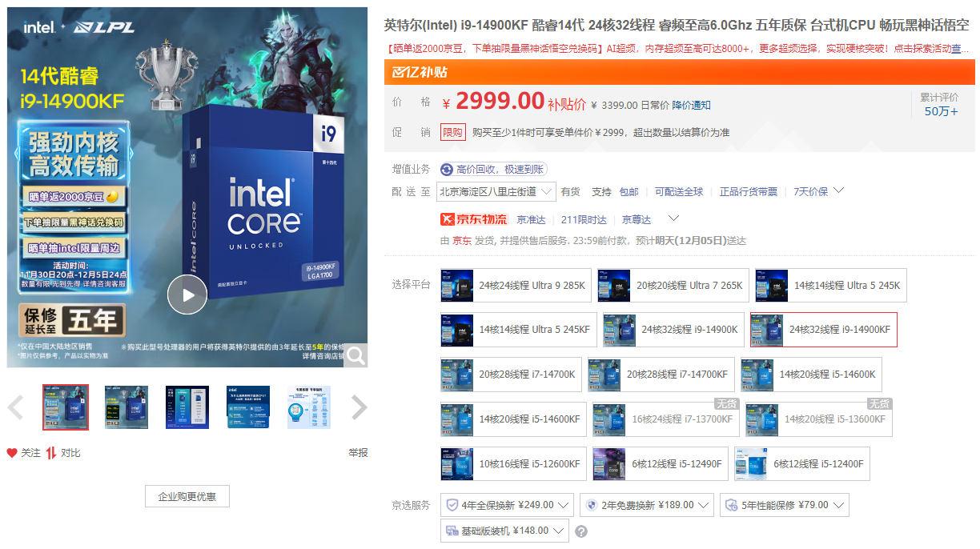Screen dimensions: 980x549
Task: Click the 降价通知 price alert link
Action: pos(691,106)
